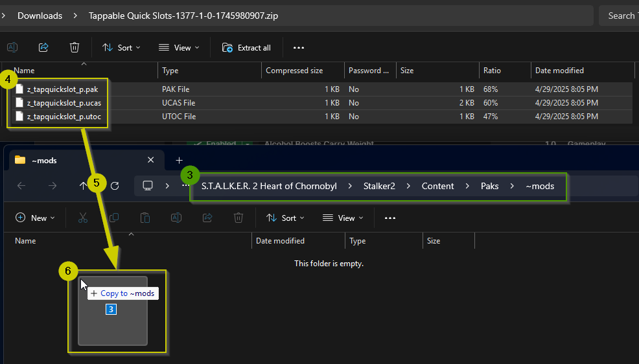
Task: Select Tappable Quick Slots zip breadcrumb
Action: tap(183, 16)
